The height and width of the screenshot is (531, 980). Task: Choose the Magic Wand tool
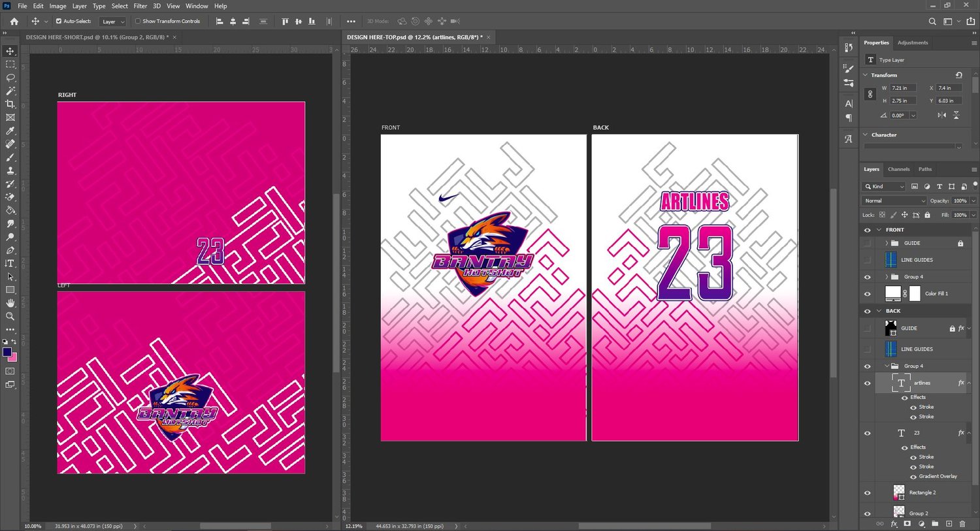tap(10, 91)
